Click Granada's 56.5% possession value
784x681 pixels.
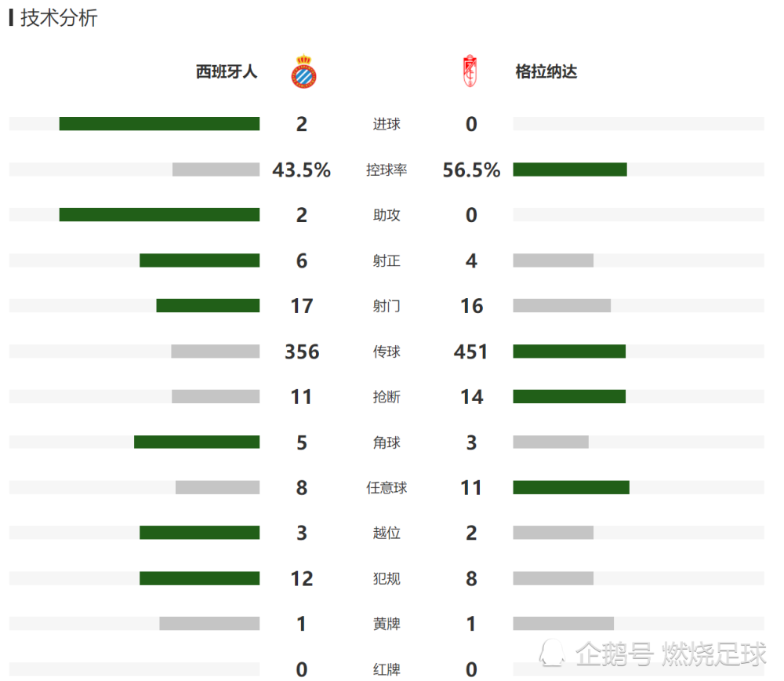tap(471, 170)
